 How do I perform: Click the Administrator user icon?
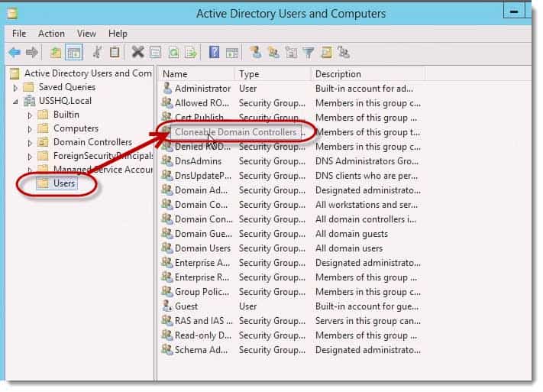(167, 89)
